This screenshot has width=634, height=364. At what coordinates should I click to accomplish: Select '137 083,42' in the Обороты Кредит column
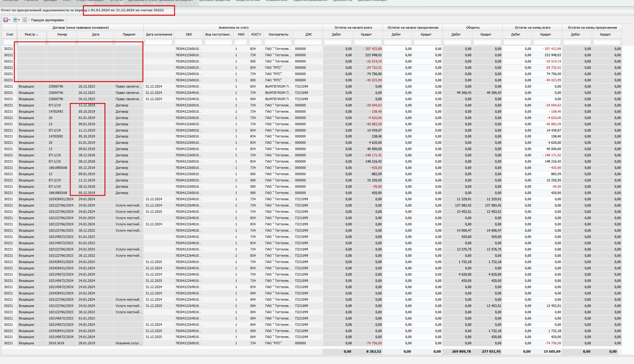click(x=493, y=205)
